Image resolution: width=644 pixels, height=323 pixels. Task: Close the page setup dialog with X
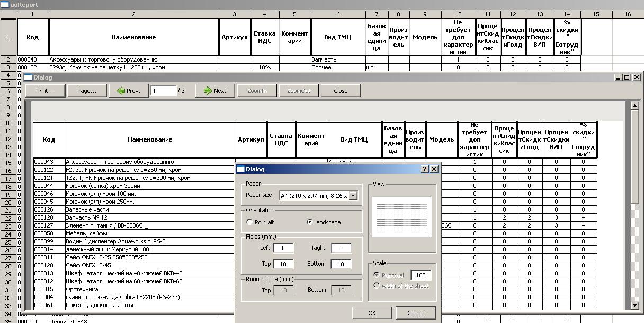click(434, 169)
